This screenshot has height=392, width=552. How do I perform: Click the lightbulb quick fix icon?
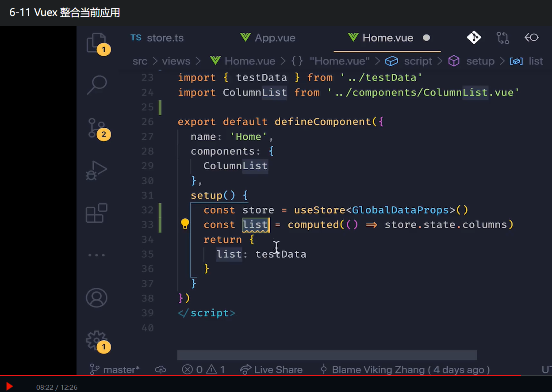pos(185,224)
